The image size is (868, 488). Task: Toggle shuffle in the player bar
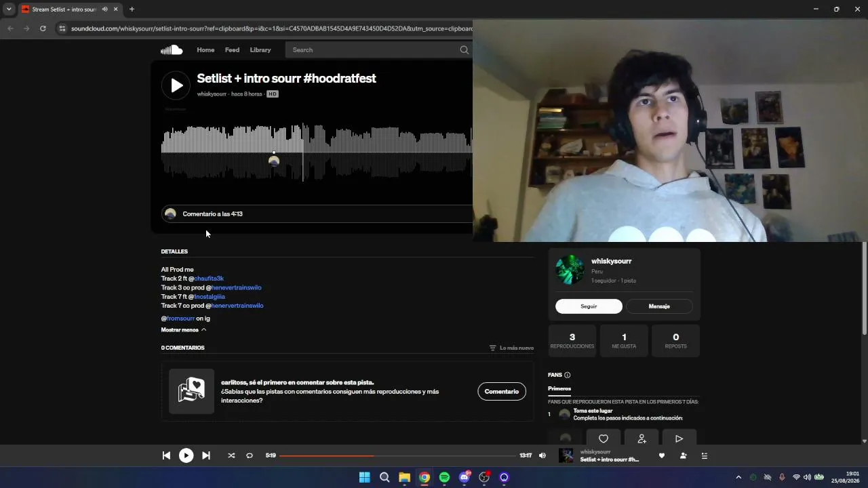coord(231,455)
